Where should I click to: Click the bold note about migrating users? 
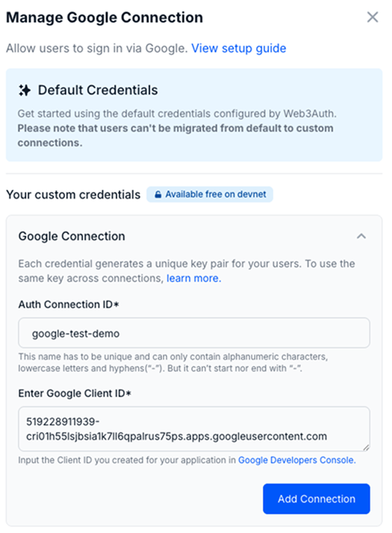[x=175, y=135]
